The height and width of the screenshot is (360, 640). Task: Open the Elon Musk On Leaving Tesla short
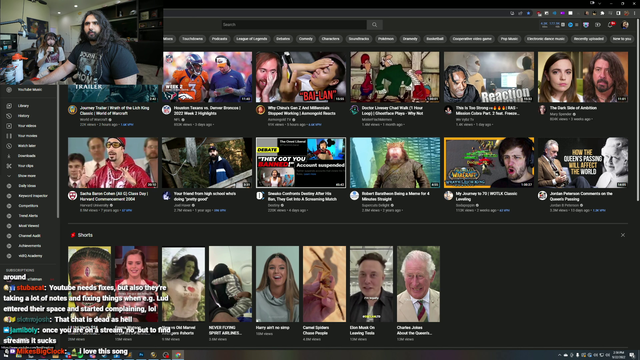click(x=371, y=284)
